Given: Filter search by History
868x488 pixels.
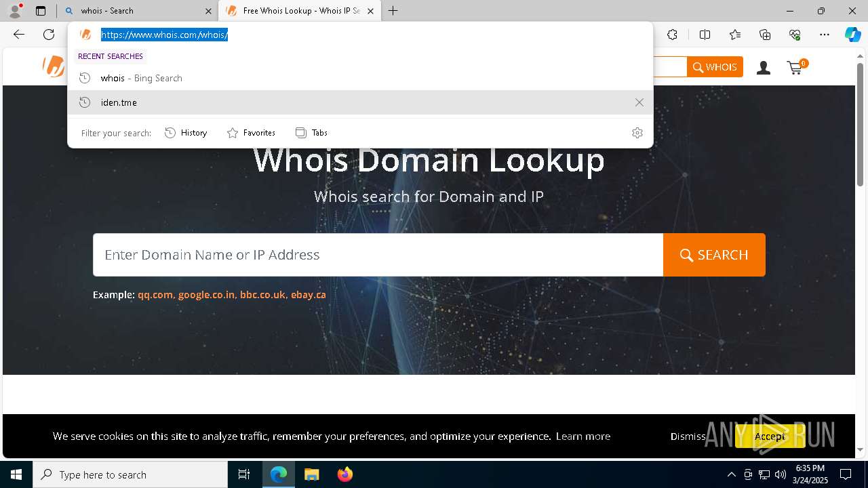Looking at the screenshot, I should click(186, 133).
